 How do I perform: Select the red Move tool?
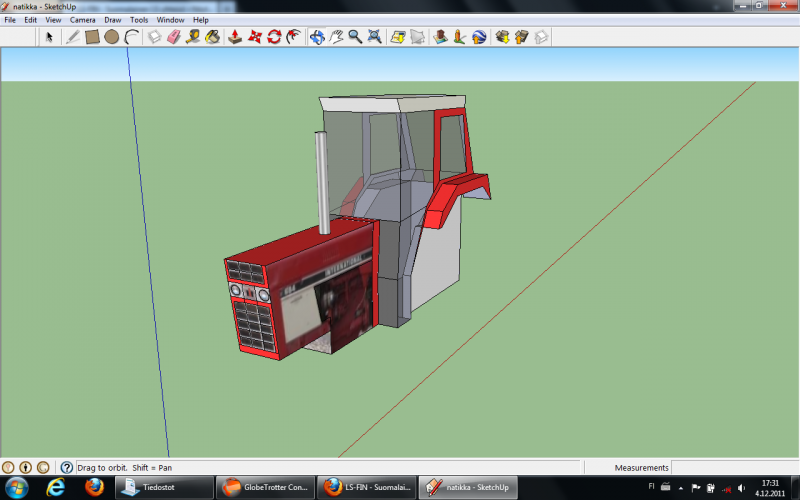pos(254,37)
